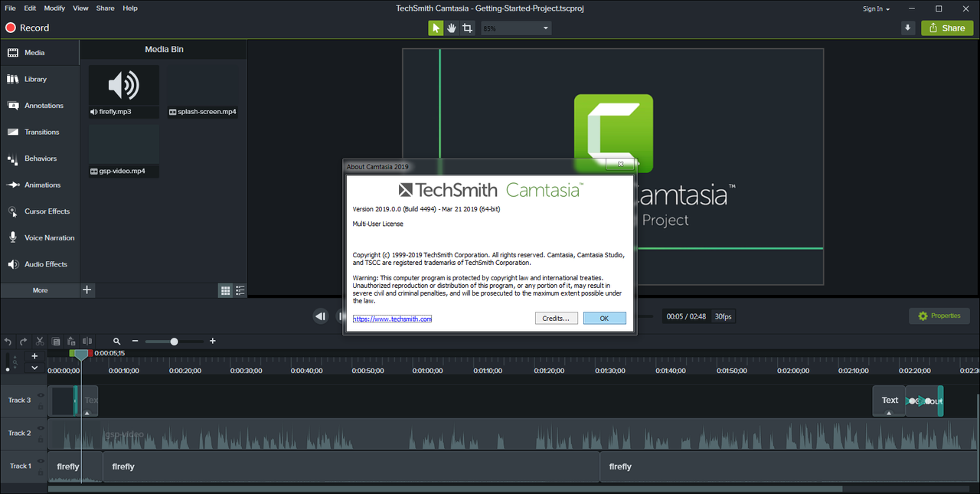This screenshot has height=494, width=980.
Task: Switch Media Bin to thumbnail grid view
Action: click(x=225, y=290)
